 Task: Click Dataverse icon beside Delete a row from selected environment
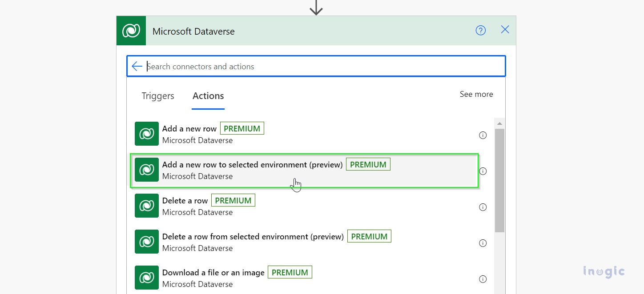coord(147,242)
